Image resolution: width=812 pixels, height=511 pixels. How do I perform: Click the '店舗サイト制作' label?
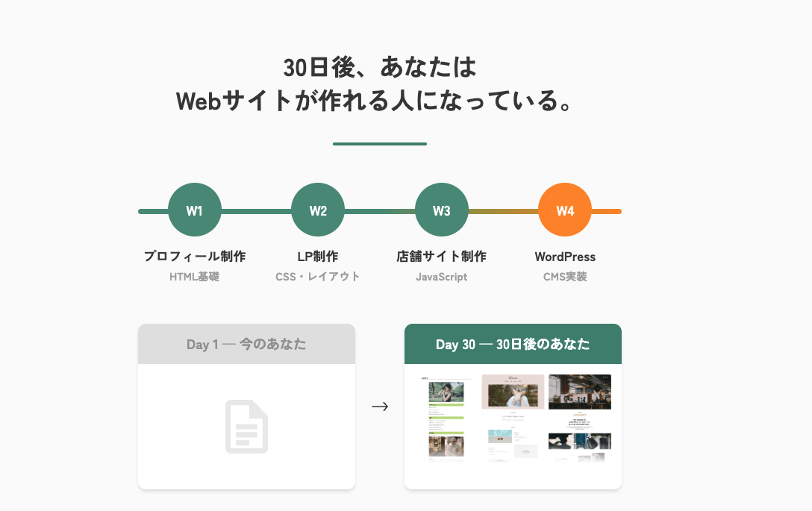click(x=442, y=257)
